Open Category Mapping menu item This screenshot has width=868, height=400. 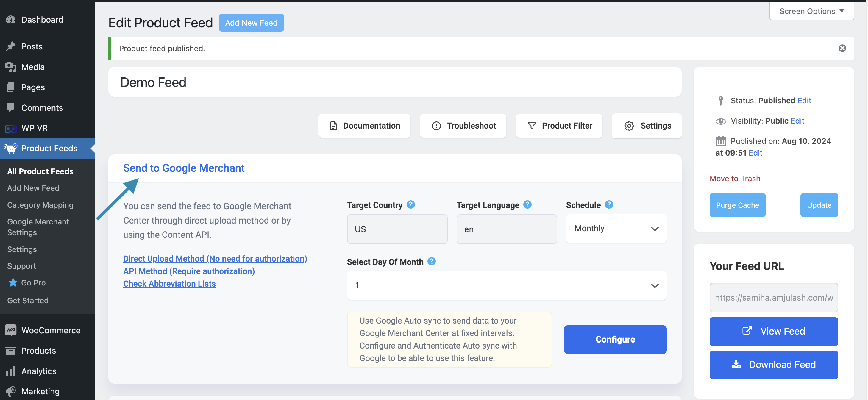pyautogui.click(x=40, y=205)
